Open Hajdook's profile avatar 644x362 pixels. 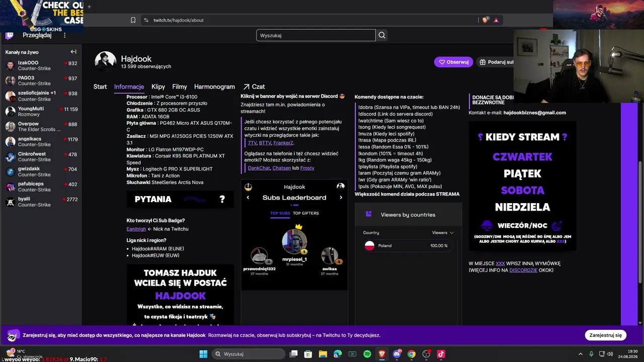106,61
